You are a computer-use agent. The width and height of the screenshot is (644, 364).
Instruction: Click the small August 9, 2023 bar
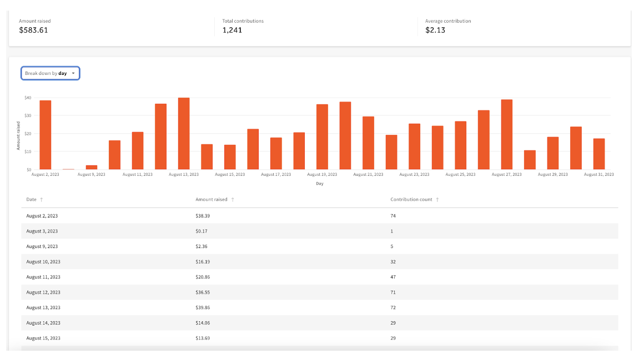92,167
